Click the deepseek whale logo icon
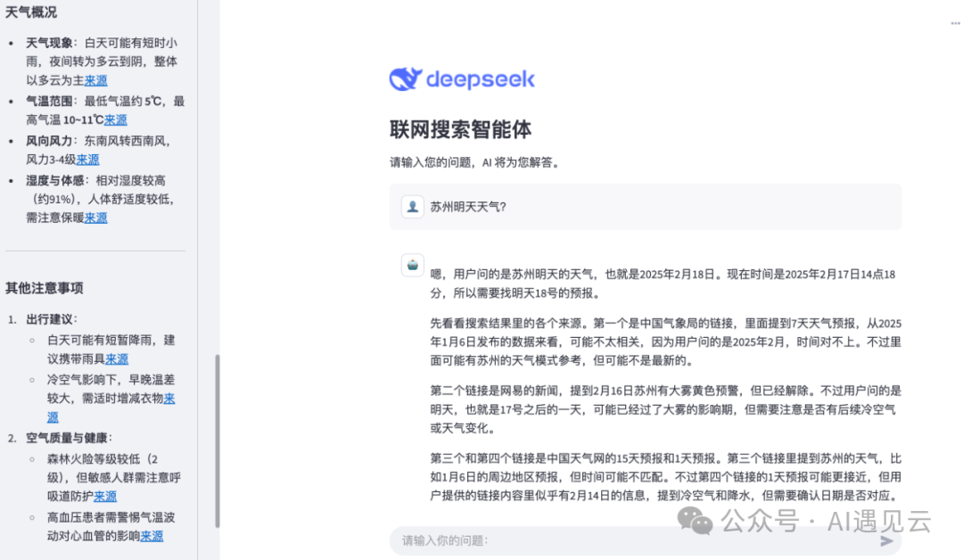The width and height of the screenshot is (963, 560). click(x=406, y=78)
